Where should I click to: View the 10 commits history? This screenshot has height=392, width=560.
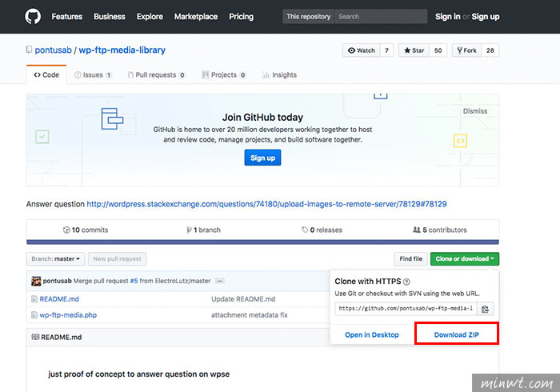point(86,230)
